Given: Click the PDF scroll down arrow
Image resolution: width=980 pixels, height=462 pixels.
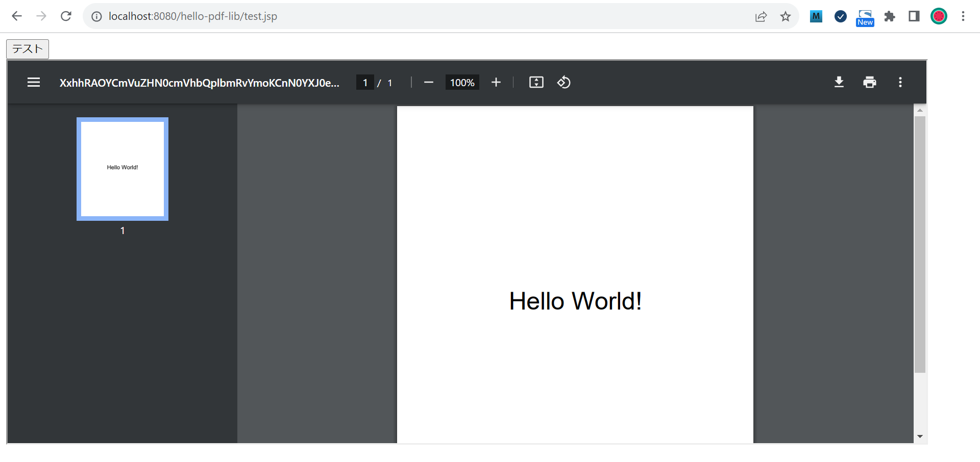Looking at the screenshot, I should (920, 437).
